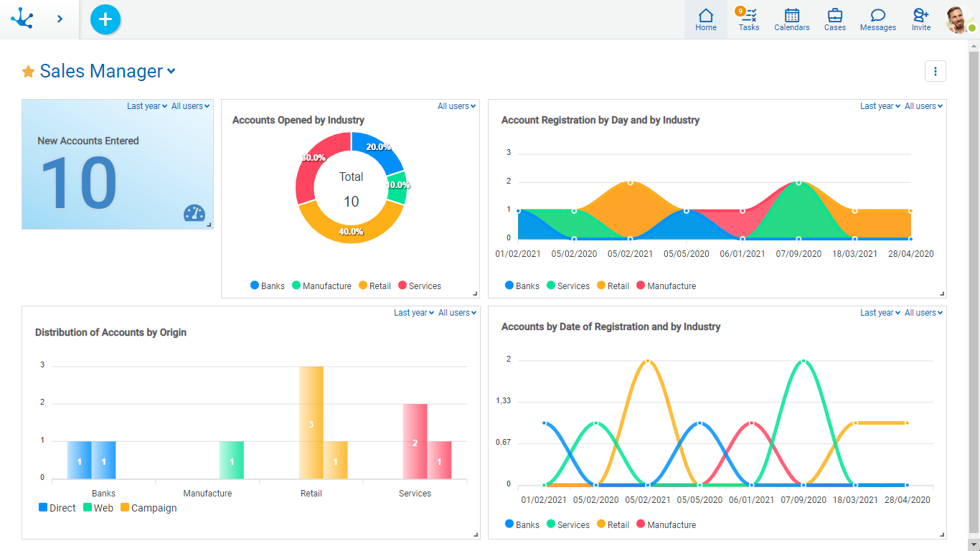Open Last year dropdown on New Accounts widget
The height and width of the screenshot is (551, 980).
point(146,106)
